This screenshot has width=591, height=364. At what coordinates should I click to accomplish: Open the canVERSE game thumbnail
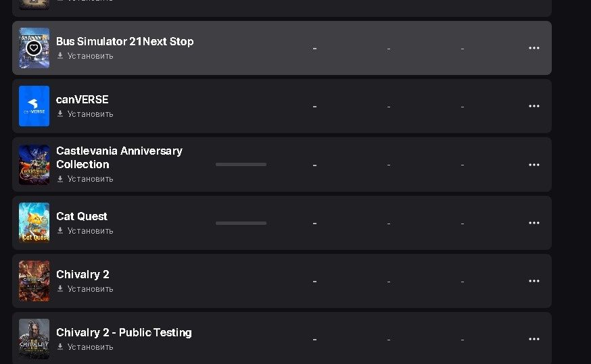pos(34,106)
